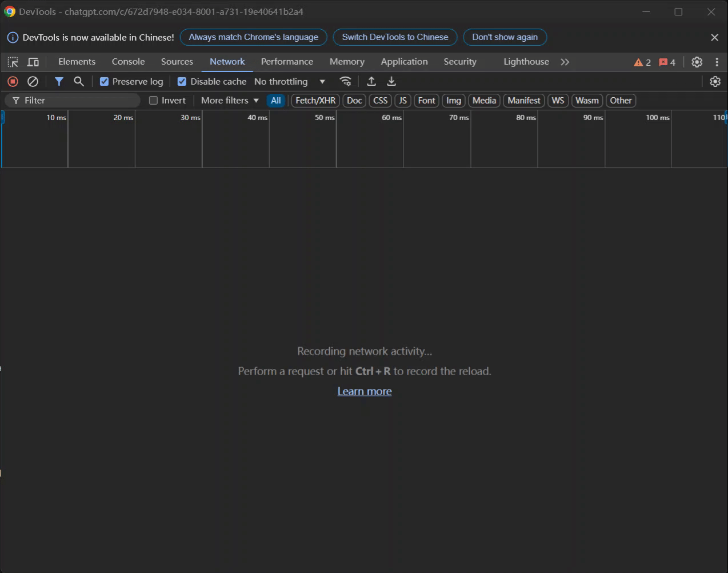Show more DevTools tabs via chevron
The height and width of the screenshot is (573, 728).
[565, 62]
